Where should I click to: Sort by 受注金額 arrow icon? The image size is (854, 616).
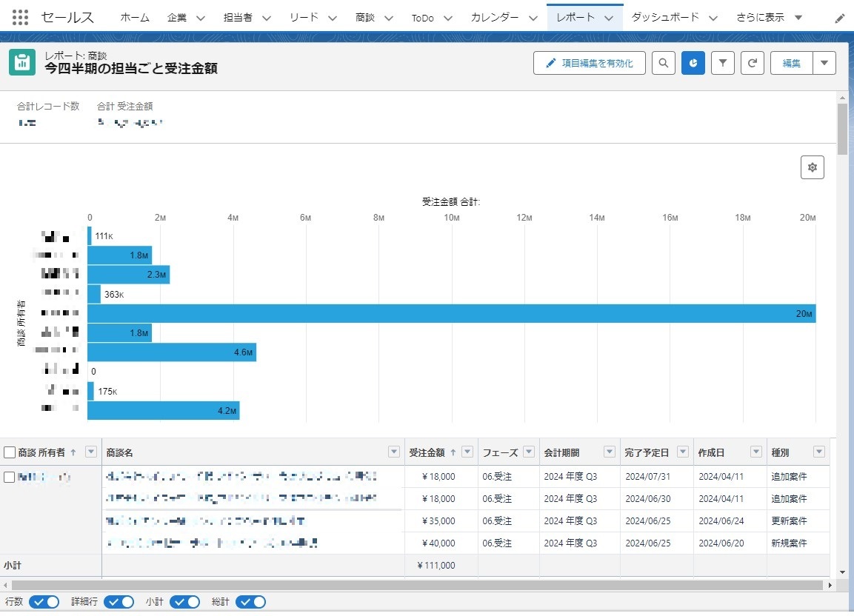coord(453,452)
